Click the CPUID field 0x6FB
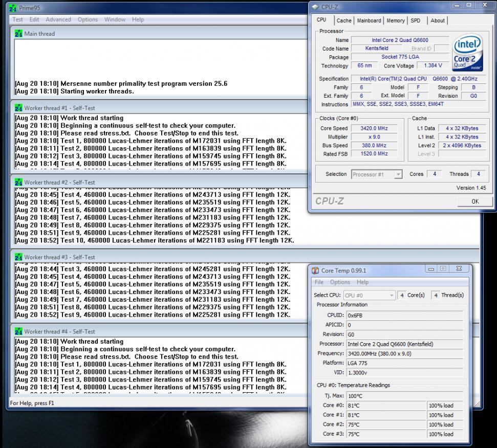This screenshot has width=497, height=448. [405, 316]
